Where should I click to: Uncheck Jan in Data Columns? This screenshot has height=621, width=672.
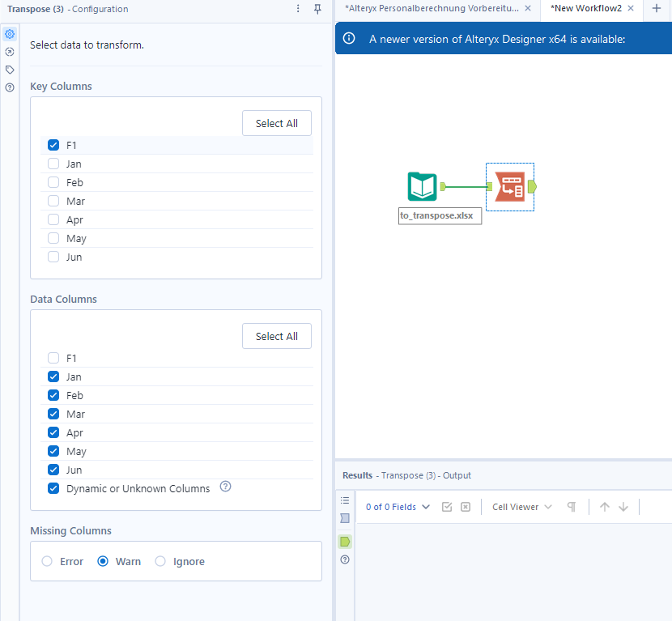tap(53, 376)
